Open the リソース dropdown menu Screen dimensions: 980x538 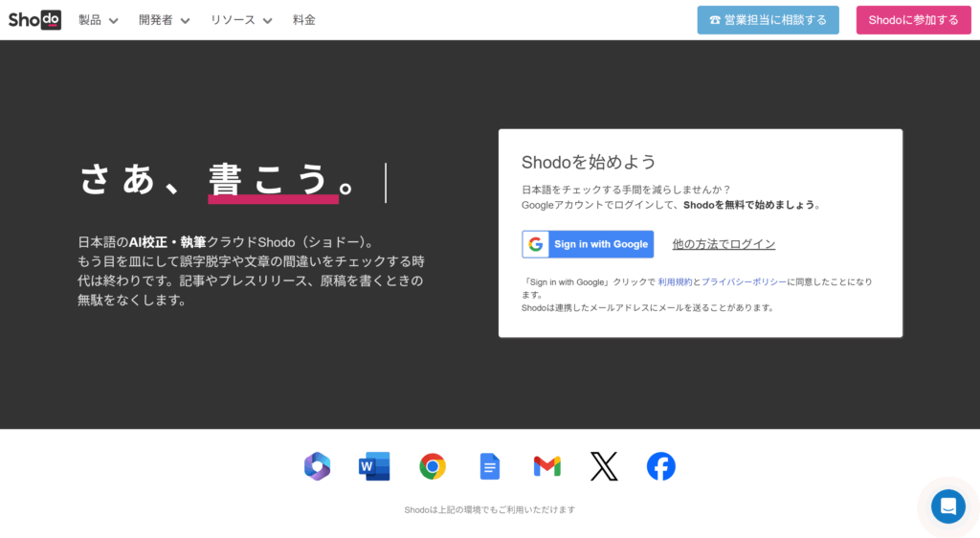point(240,20)
